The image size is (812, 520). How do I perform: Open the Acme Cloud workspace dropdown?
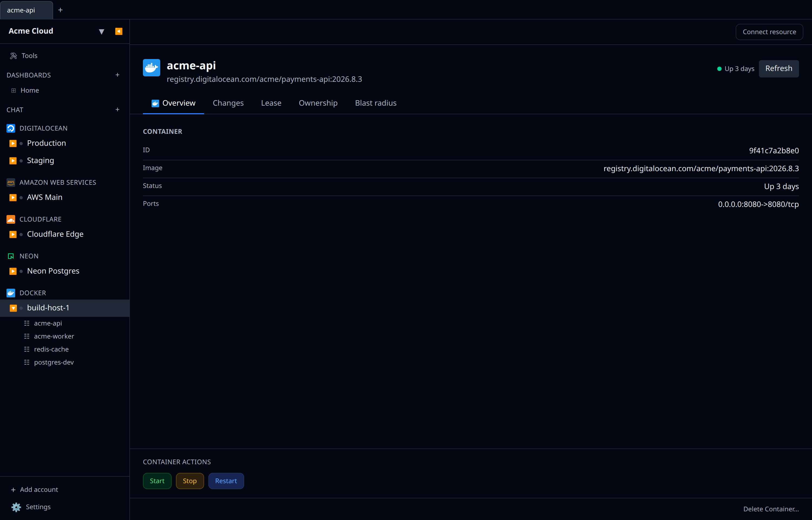(101, 31)
